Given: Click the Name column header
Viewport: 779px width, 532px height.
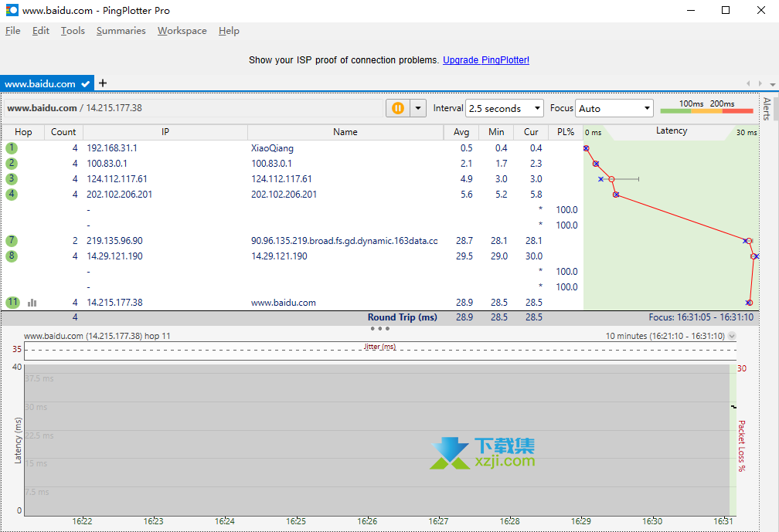Looking at the screenshot, I should (x=345, y=132).
